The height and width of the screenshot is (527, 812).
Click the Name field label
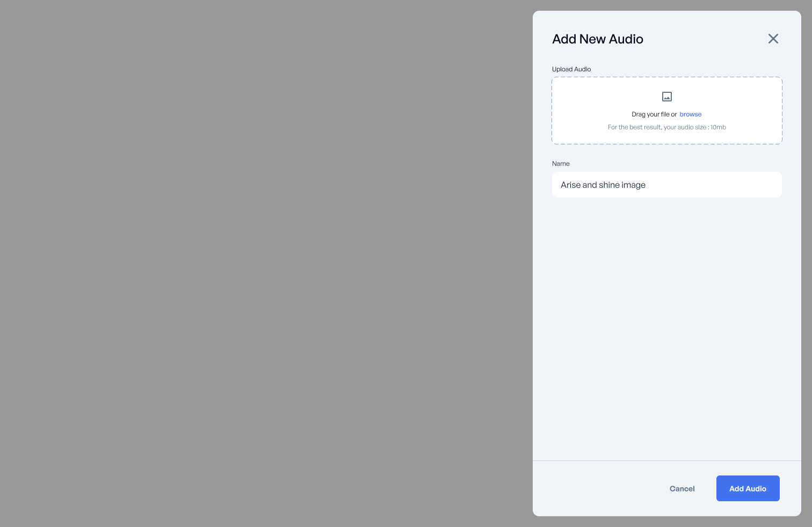pyautogui.click(x=561, y=164)
